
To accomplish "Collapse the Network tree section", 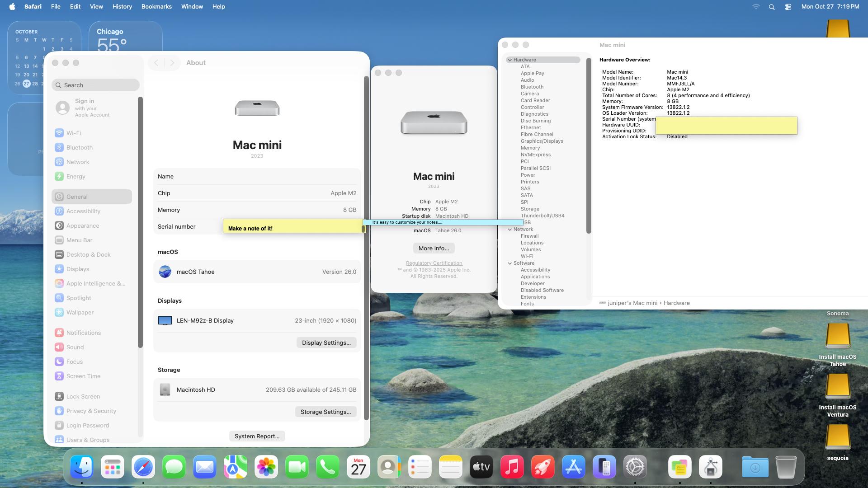I will pos(509,229).
